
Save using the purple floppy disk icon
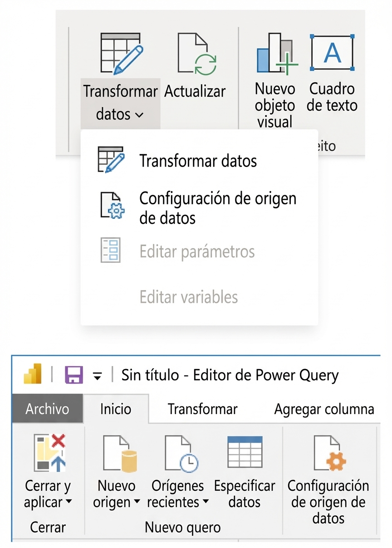(x=74, y=375)
